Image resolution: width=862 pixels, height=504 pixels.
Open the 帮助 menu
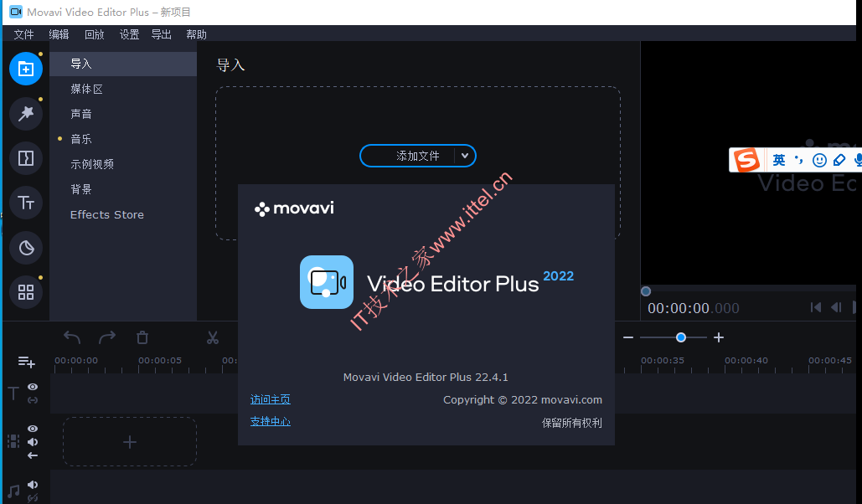pyautogui.click(x=196, y=34)
